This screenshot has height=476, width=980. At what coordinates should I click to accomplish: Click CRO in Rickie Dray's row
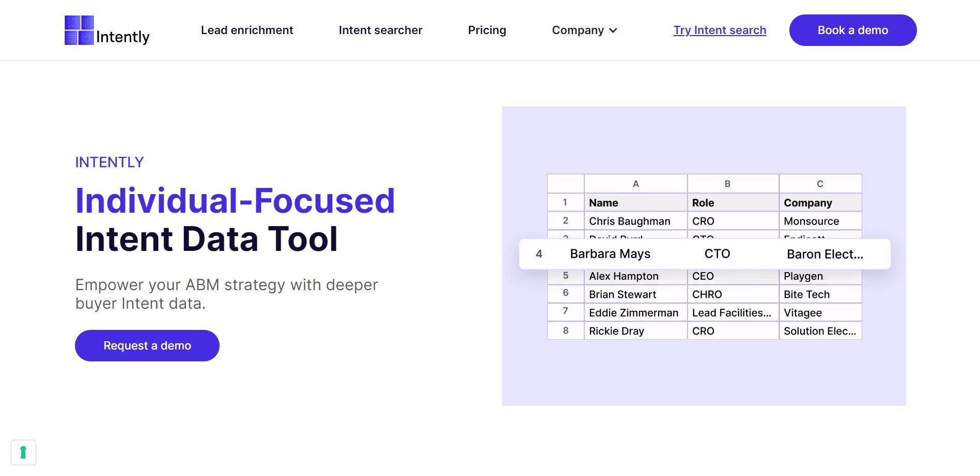pyautogui.click(x=733, y=331)
